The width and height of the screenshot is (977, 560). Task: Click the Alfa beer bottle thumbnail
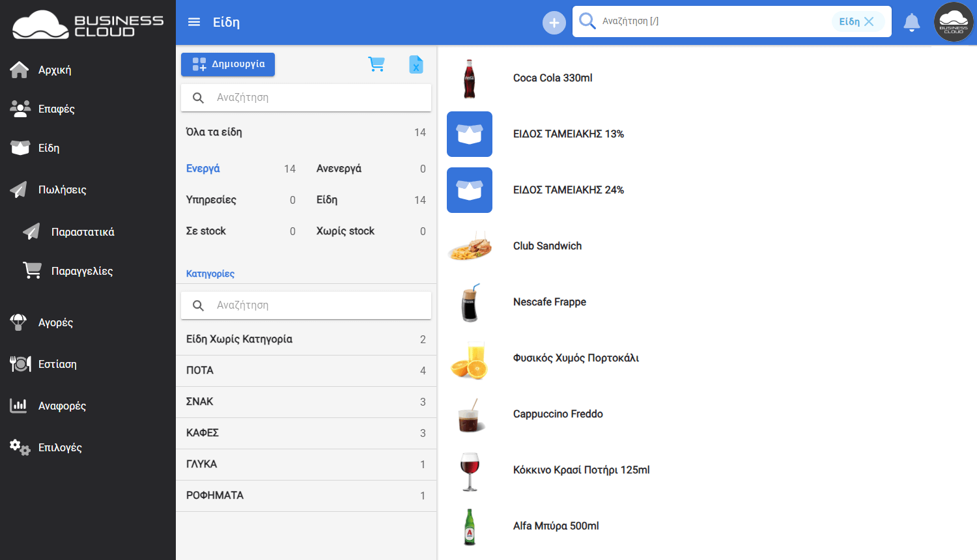[x=470, y=527]
